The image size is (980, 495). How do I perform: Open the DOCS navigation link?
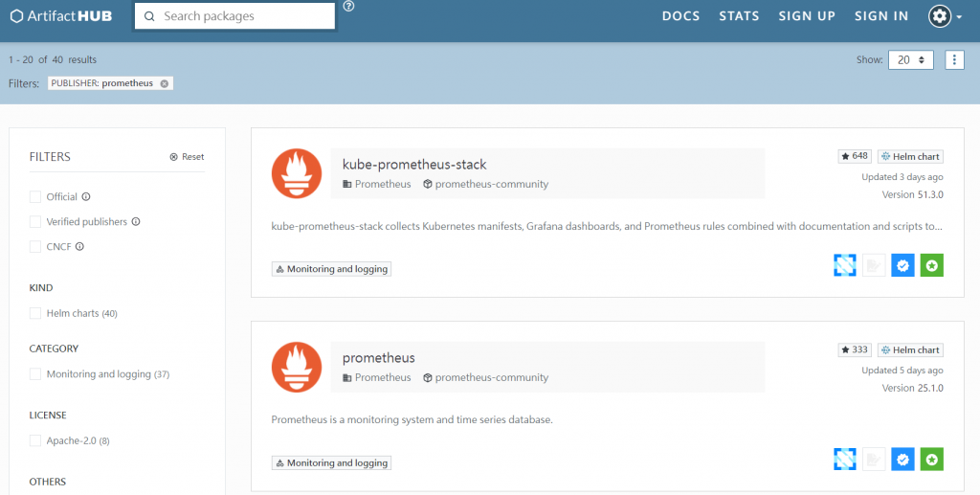[x=681, y=16]
